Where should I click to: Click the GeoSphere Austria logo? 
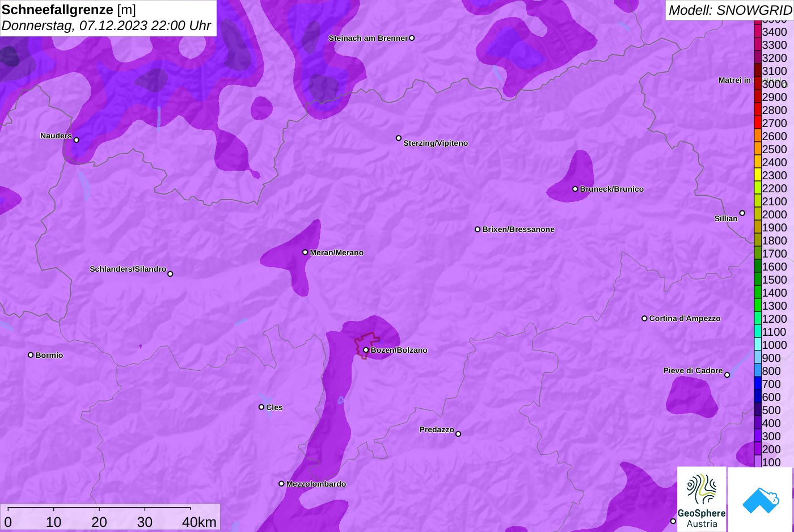tap(702, 500)
